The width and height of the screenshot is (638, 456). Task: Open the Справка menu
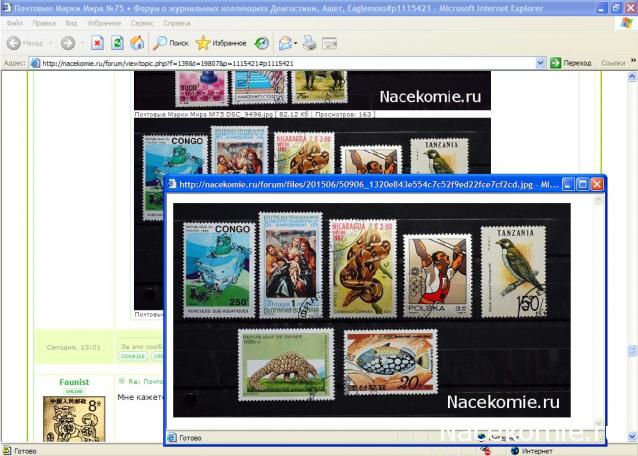[177, 23]
